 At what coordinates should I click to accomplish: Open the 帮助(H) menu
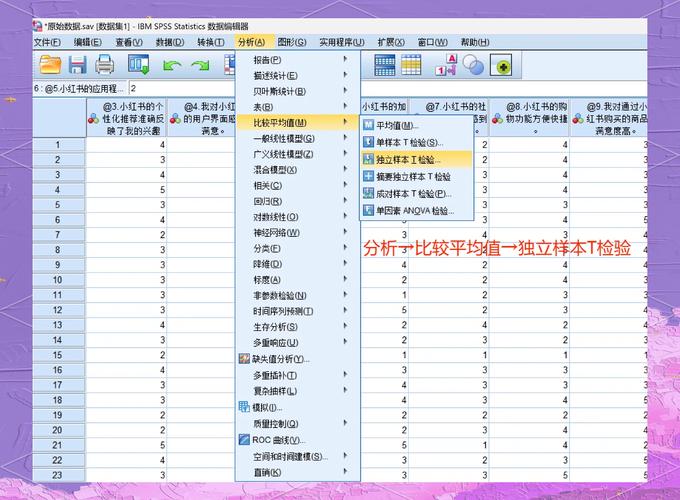(x=475, y=42)
